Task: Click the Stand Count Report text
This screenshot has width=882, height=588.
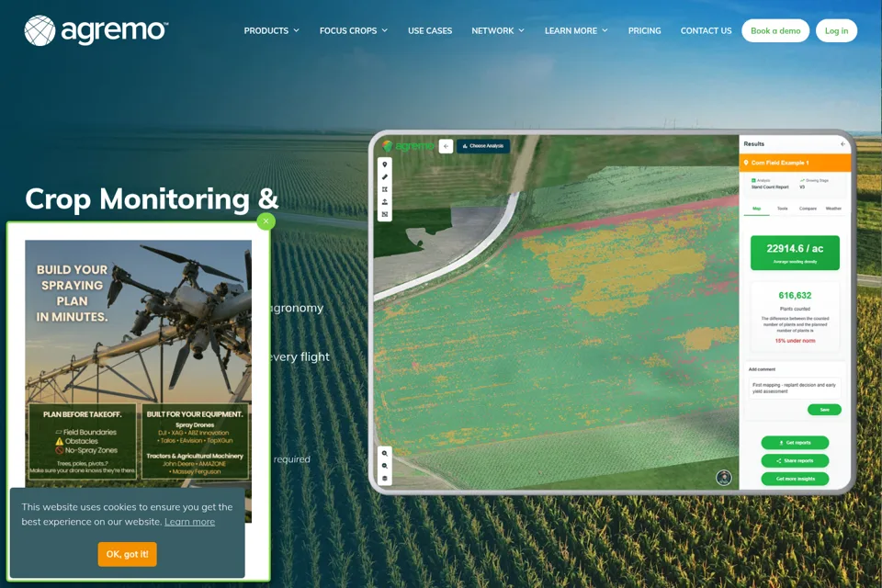Action: (770, 187)
